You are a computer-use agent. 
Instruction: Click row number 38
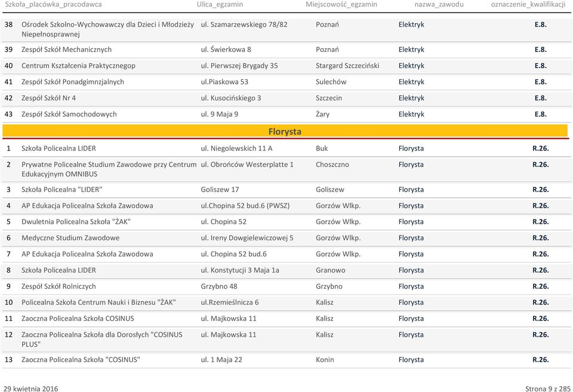[x=8, y=24]
